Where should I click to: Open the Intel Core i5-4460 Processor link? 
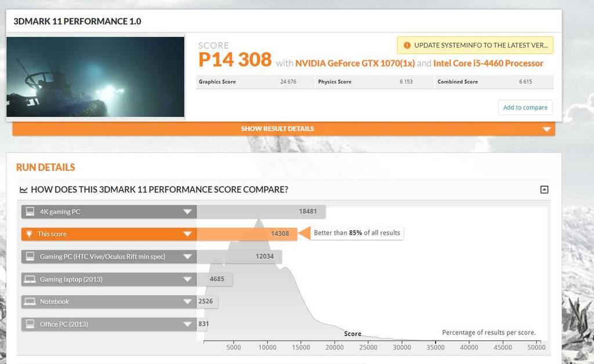[488, 63]
